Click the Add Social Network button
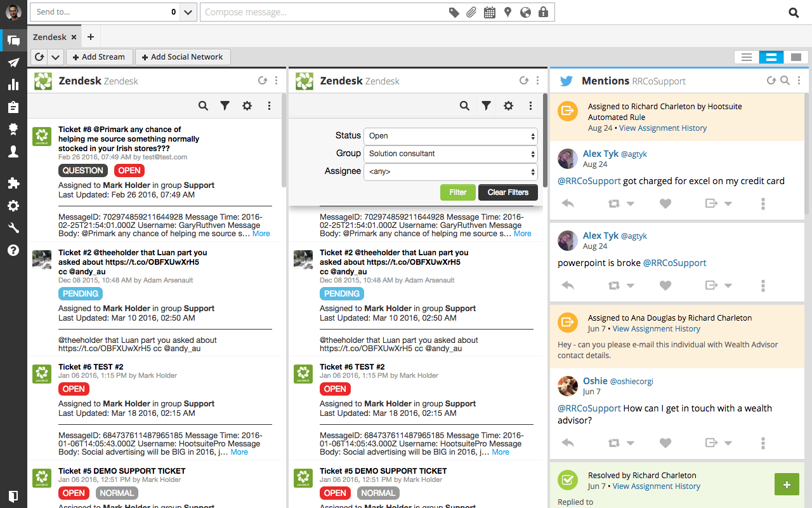Image resolution: width=812 pixels, height=508 pixels. click(x=183, y=57)
